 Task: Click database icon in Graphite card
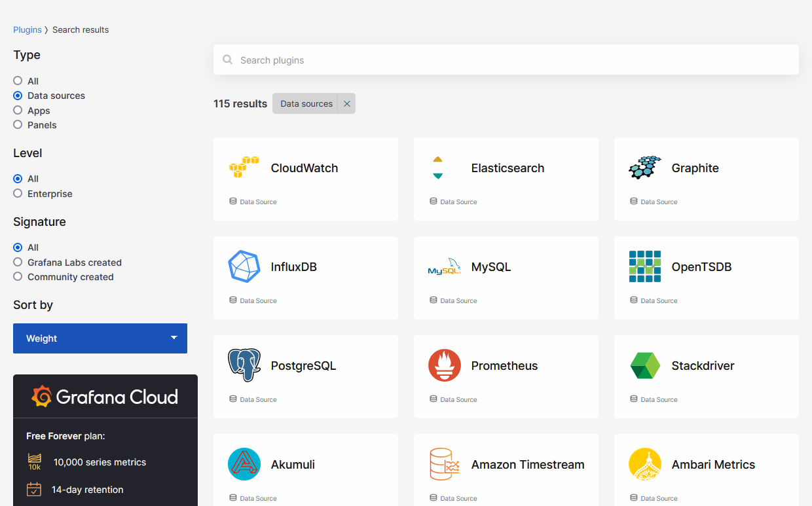click(x=634, y=201)
